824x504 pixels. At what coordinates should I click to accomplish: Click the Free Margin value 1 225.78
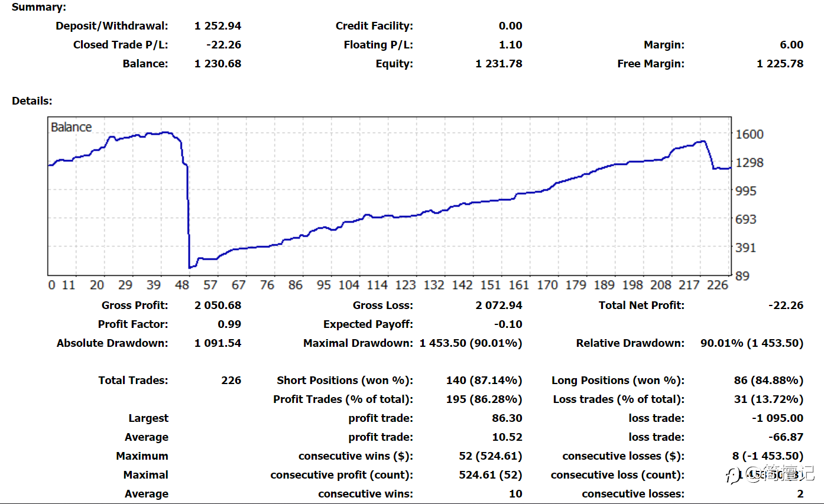click(x=780, y=63)
